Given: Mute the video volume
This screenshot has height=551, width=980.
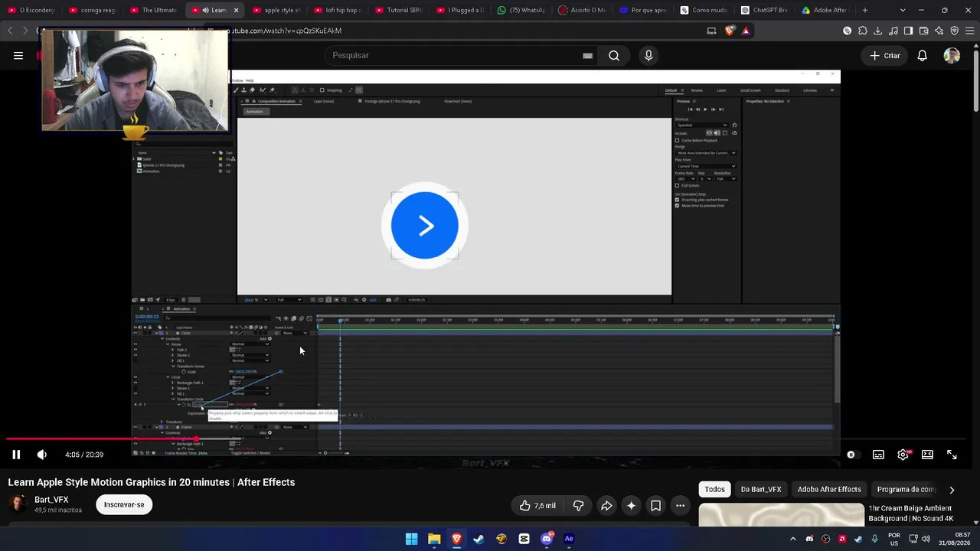Looking at the screenshot, I should coord(42,455).
